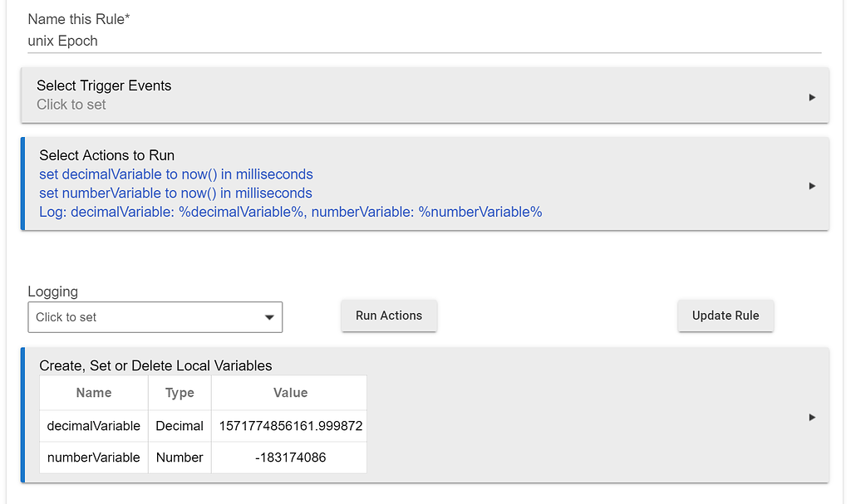Expand the Select Actions to Run arrow
Viewport: 851px width, 504px height.
pos(812,186)
